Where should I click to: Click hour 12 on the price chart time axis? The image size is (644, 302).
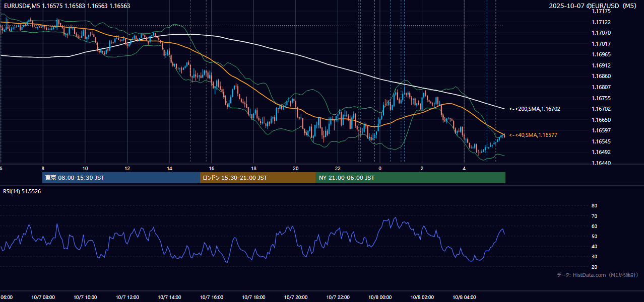click(x=127, y=168)
